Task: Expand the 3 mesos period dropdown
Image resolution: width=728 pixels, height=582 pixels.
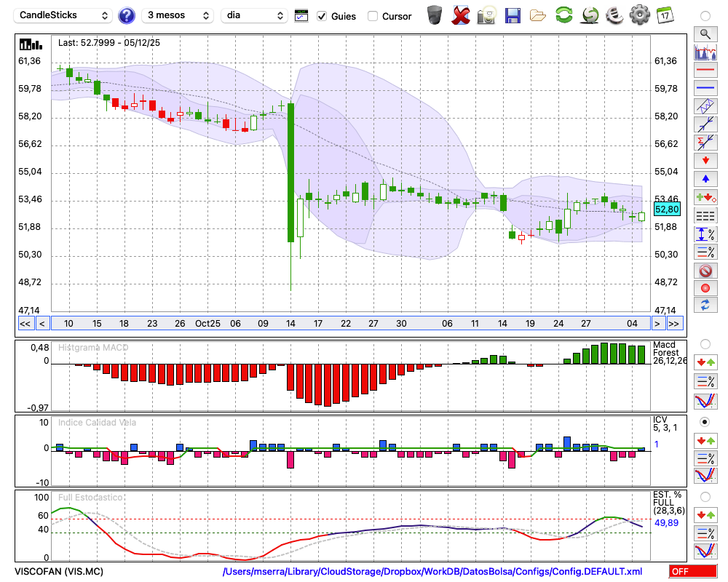Action: coord(178,15)
